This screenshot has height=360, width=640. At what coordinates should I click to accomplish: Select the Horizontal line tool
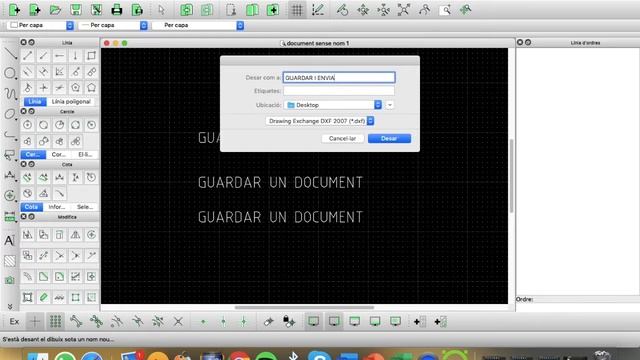pyautogui.click(x=60, y=56)
